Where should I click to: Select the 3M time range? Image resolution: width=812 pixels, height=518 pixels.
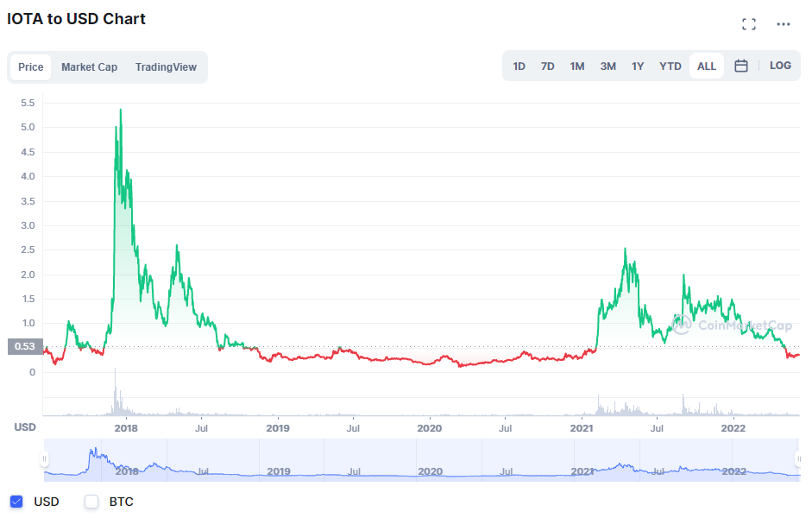608,66
